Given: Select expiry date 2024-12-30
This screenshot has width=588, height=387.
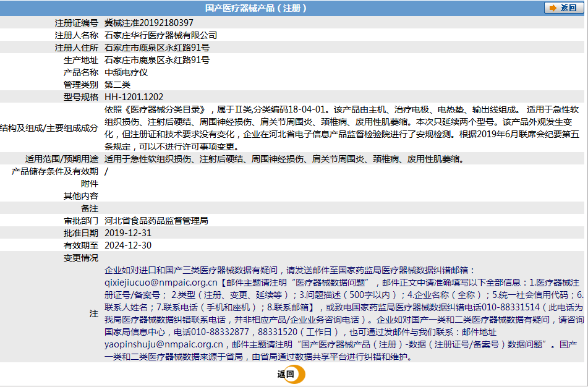Looking at the screenshot, I should 128,245.
